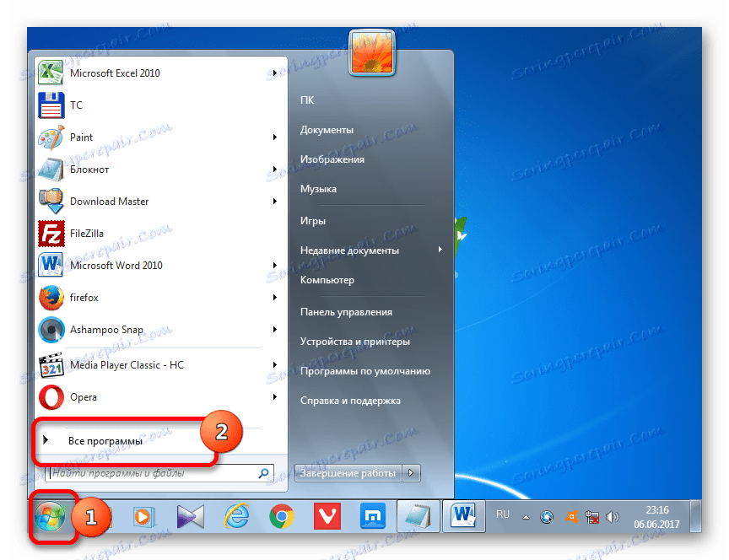Click the network tray icon

click(592, 517)
